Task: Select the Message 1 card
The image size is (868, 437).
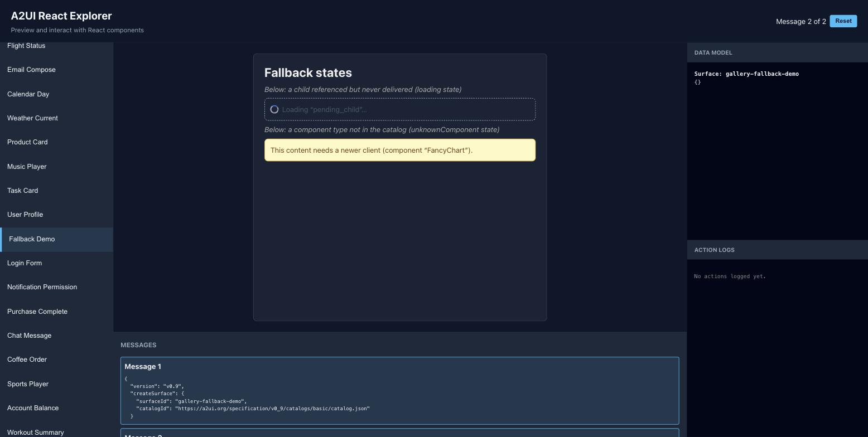Action: [x=400, y=391]
